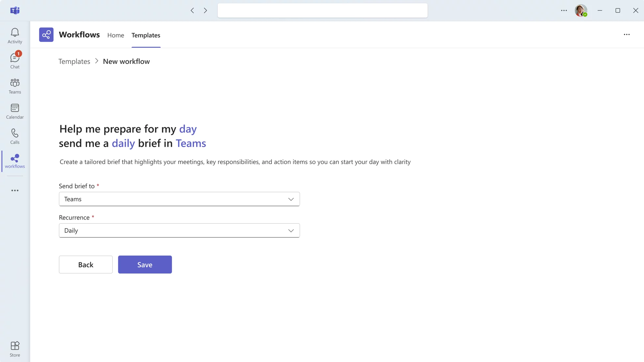
Task: Open Workflows header more options ellipsis
Action: tap(626, 34)
